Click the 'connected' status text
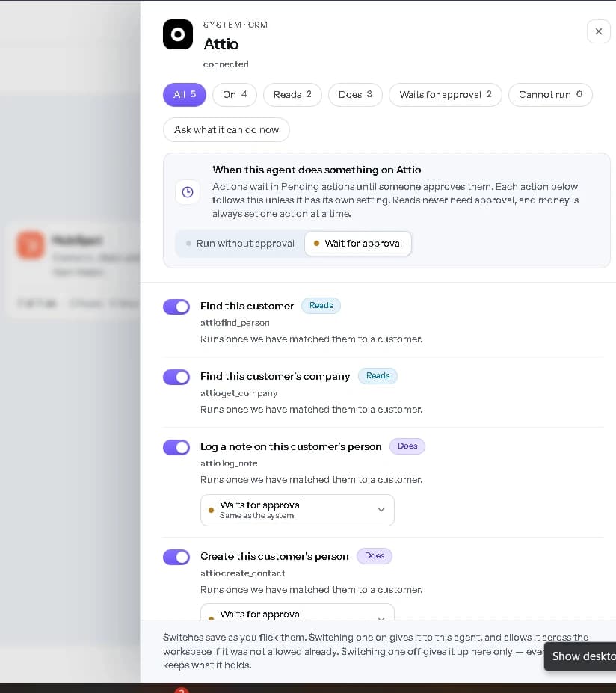 [x=226, y=64]
